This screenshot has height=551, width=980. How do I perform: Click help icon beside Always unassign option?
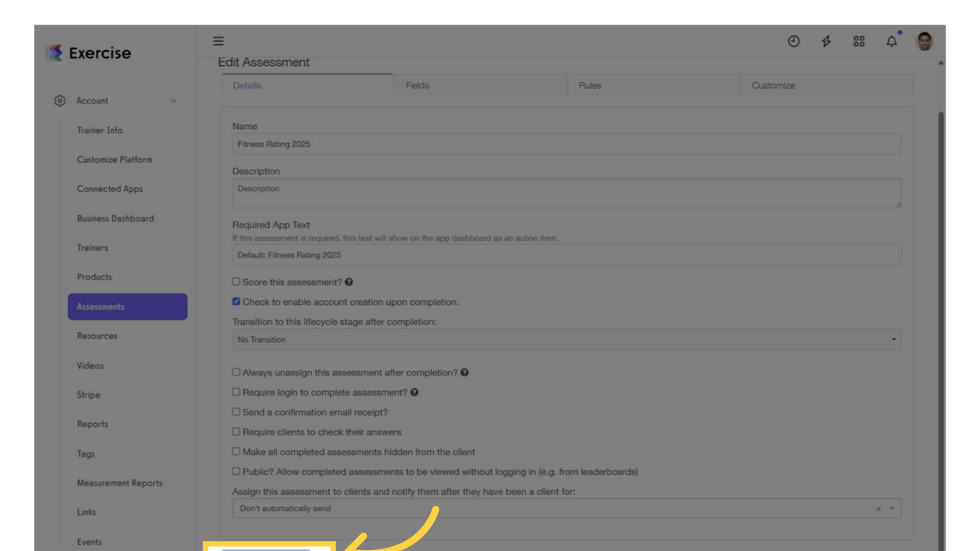(464, 372)
